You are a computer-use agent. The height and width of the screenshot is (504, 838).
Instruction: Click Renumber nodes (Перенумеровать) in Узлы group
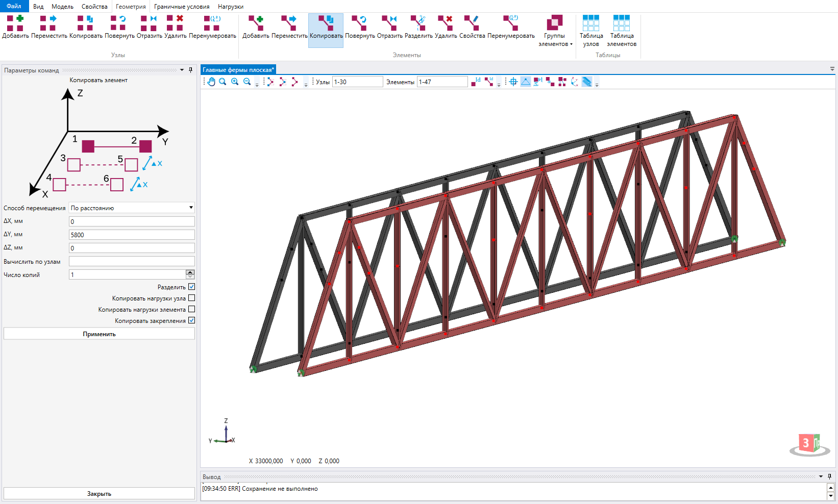[x=212, y=27]
